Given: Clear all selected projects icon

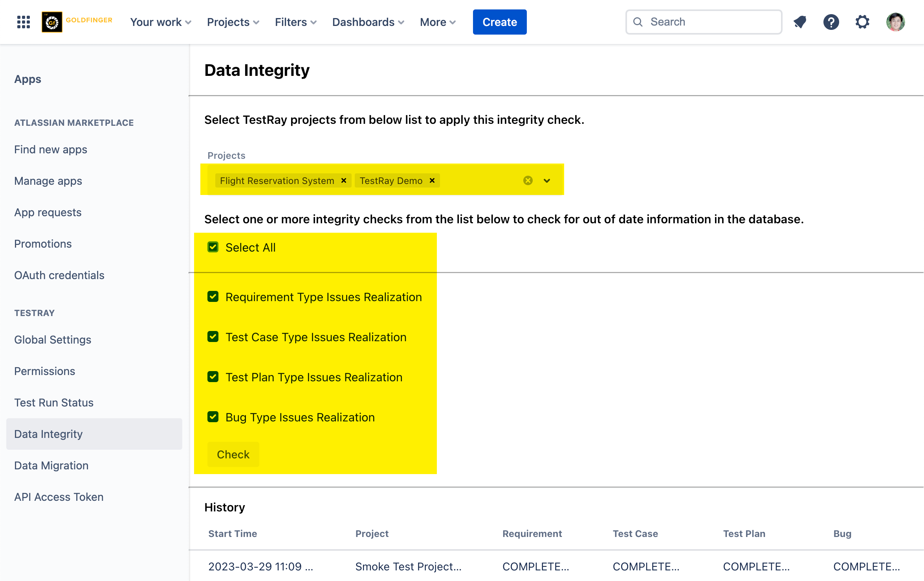Looking at the screenshot, I should click(528, 180).
